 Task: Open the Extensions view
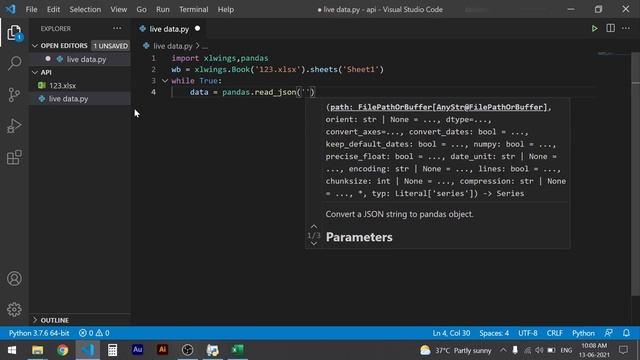14,157
